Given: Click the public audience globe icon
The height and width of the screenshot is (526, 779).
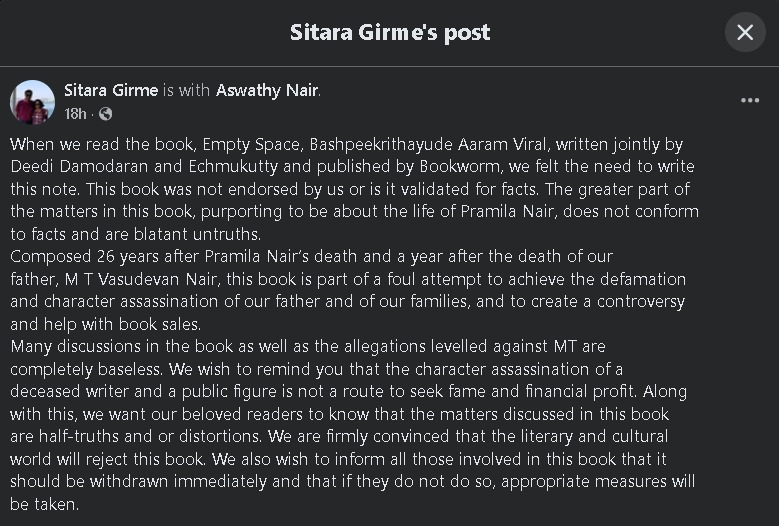Looking at the screenshot, I should (x=105, y=114).
